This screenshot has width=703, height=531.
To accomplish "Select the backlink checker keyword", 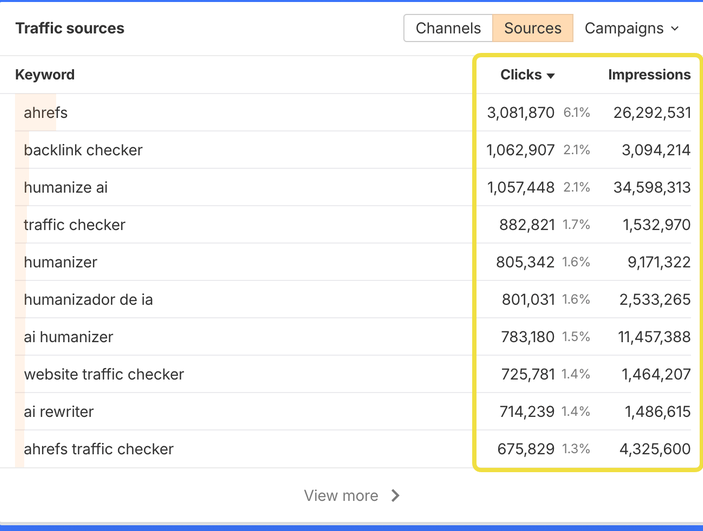I will pos(83,150).
